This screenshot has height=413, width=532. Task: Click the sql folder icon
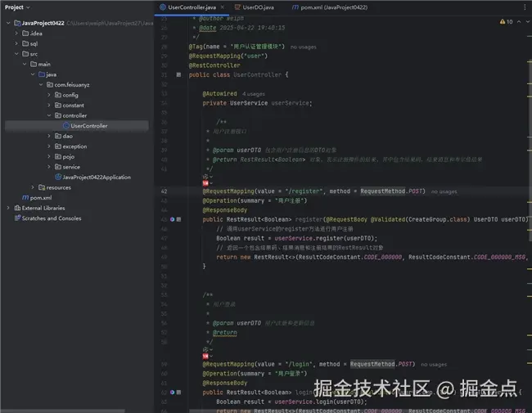[25, 43]
